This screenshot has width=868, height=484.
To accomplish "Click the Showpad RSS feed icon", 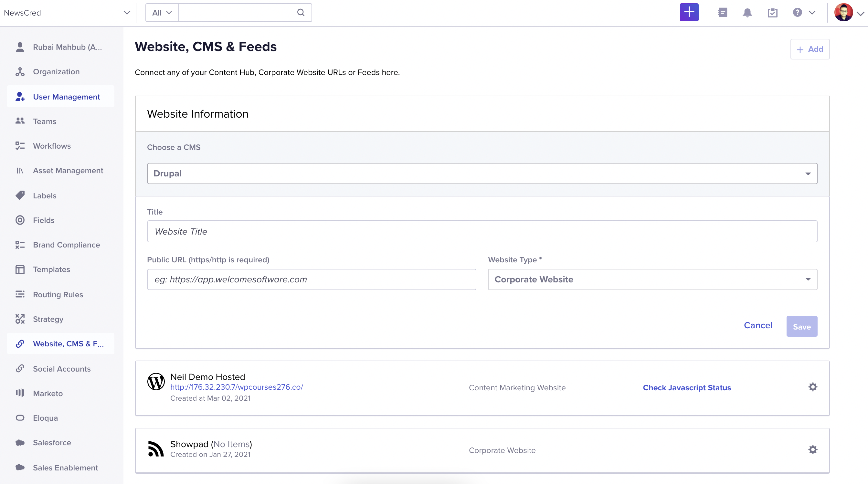I will coord(156,449).
